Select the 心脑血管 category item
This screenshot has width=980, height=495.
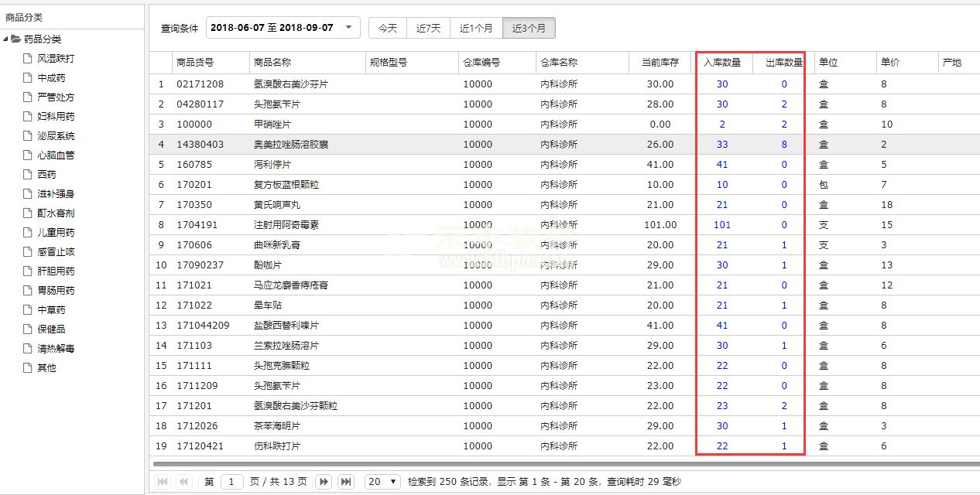click(56, 155)
